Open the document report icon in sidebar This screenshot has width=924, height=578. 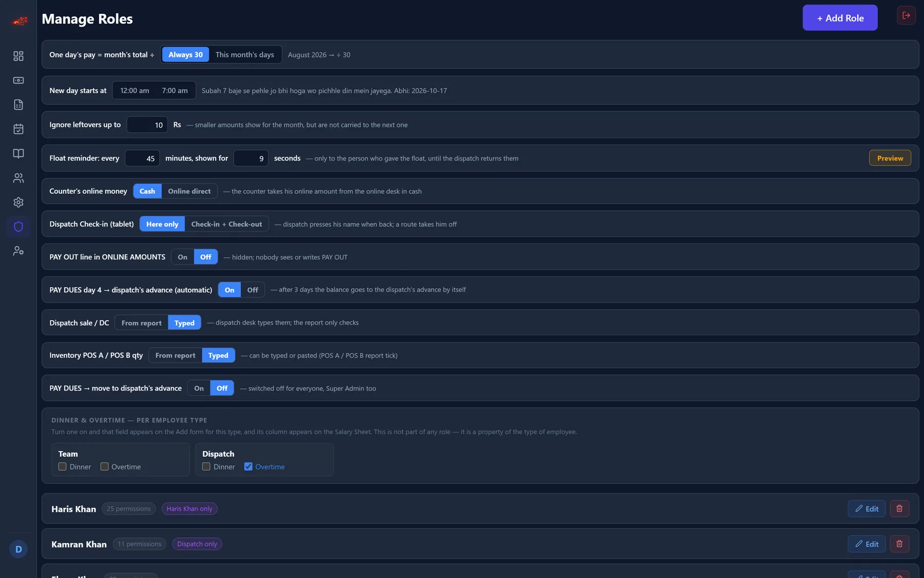18,105
